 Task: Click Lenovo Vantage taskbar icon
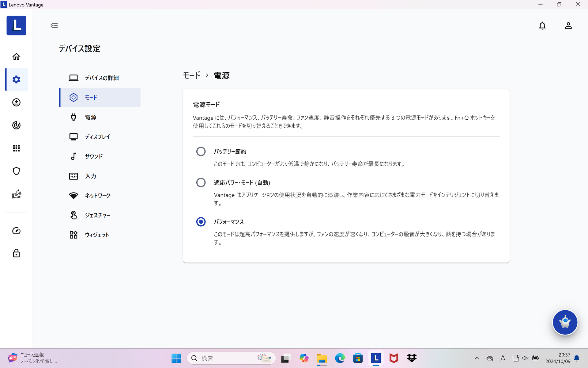pyautogui.click(x=376, y=358)
